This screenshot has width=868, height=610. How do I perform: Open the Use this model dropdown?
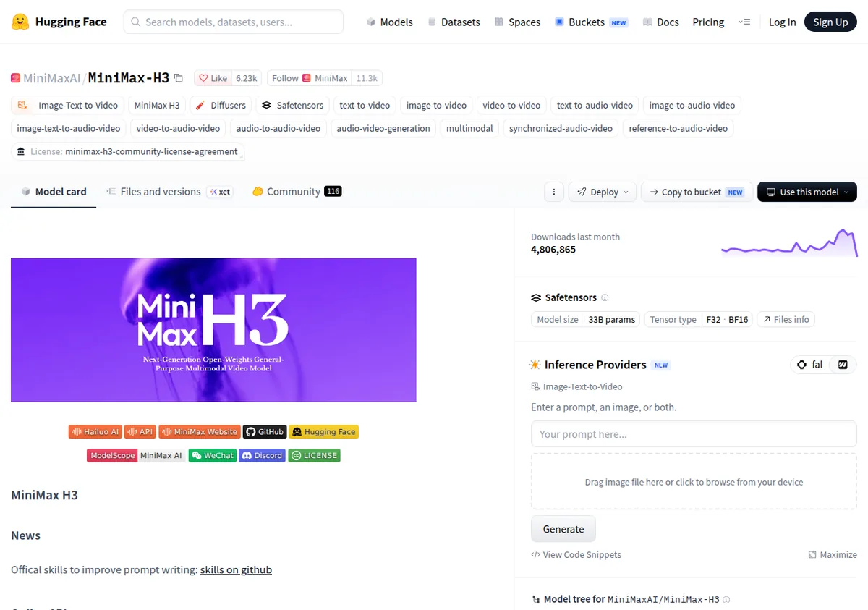[x=807, y=192]
